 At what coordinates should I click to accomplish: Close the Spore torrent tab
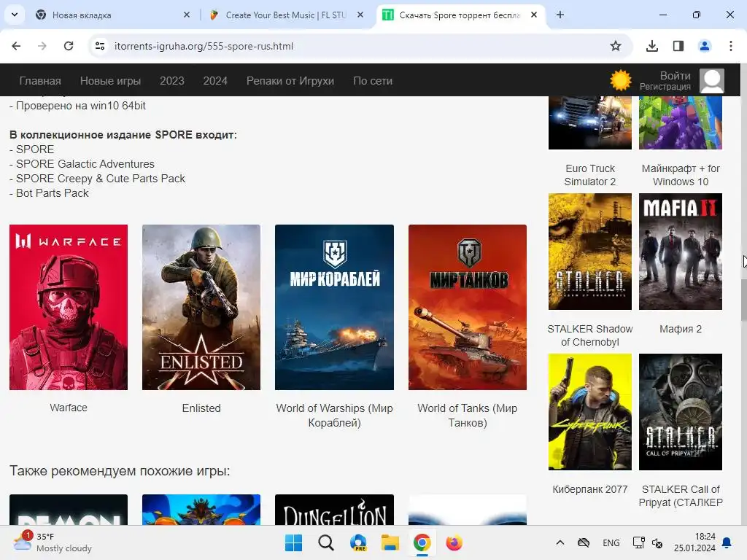534,15
